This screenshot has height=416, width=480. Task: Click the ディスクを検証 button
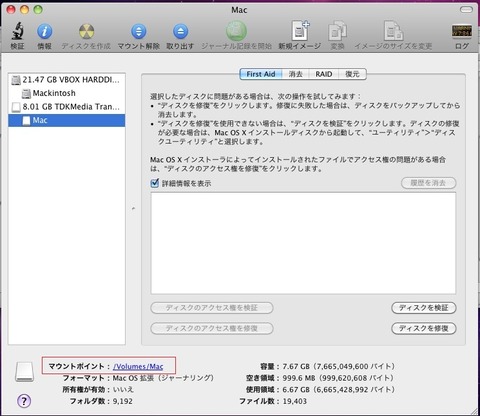click(424, 308)
